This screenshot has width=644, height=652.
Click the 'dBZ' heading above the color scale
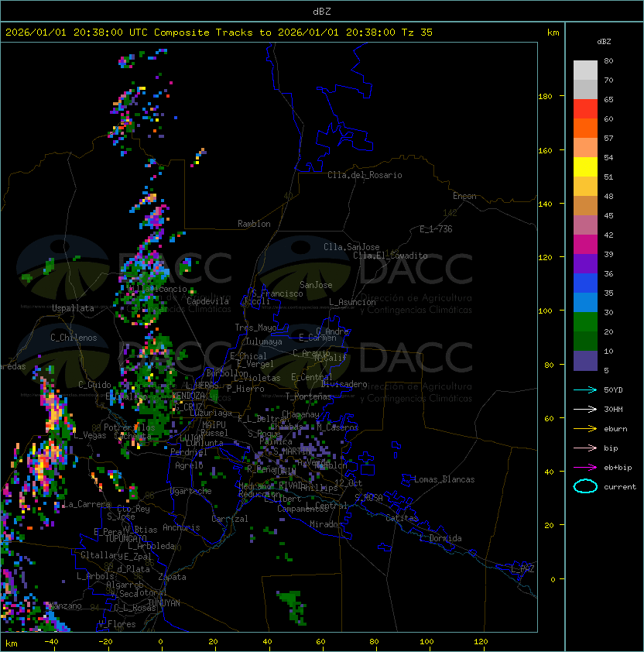(604, 42)
